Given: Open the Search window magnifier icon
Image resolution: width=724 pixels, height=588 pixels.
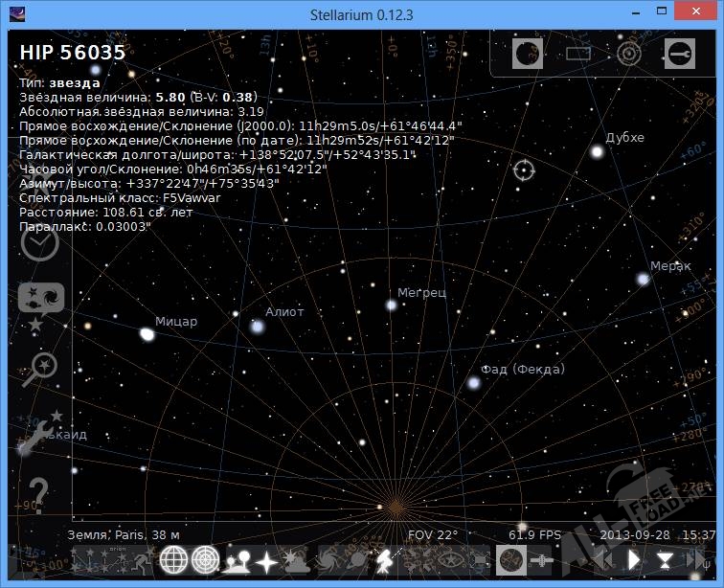Looking at the screenshot, I should [42, 367].
